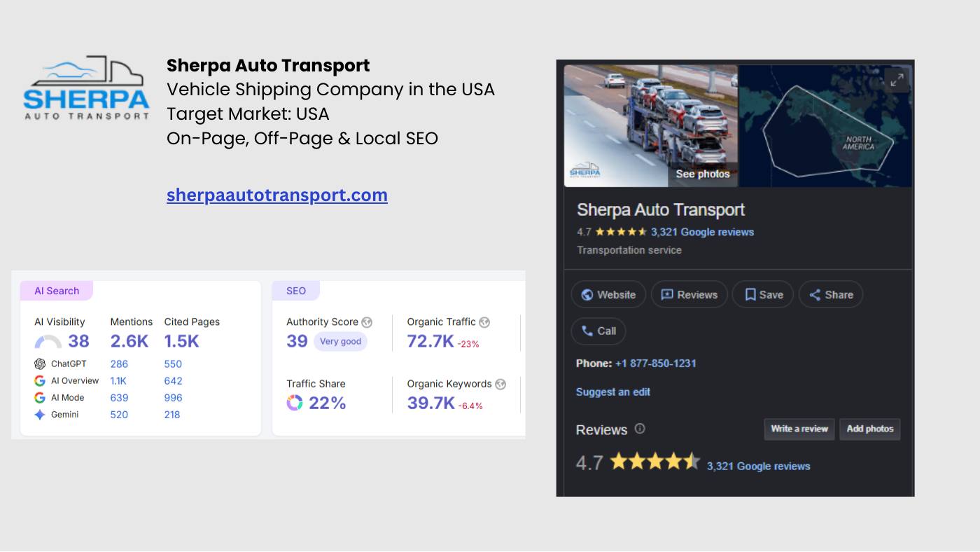The width and height of the screenshot is (980, 552).
Task: Click the share icon in Share button
Action: point(815,295)
